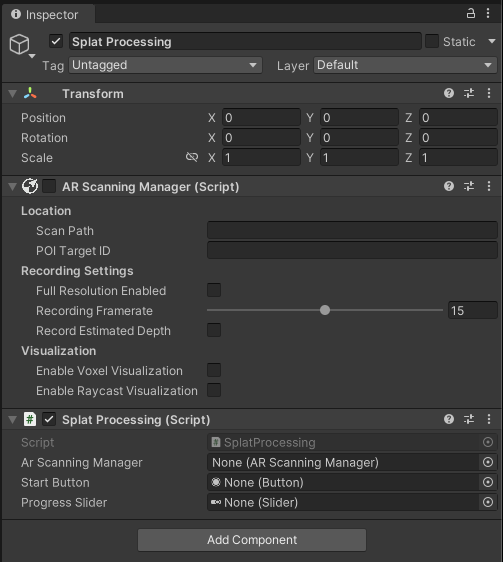Click the Inspector info icon
The height and width of the screenshot is (562, 503).
(x=16, y=14)
